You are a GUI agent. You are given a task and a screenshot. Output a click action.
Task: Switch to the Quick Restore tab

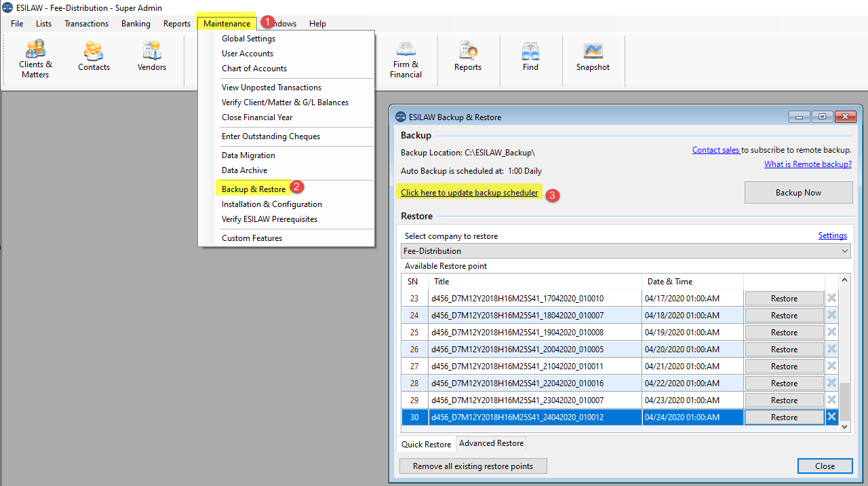(x=426, y=444)
